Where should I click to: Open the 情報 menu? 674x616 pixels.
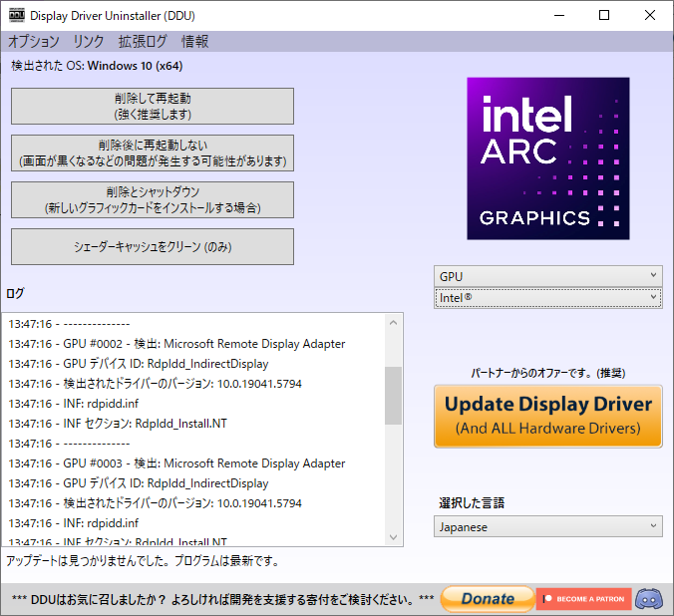[194, 42]
